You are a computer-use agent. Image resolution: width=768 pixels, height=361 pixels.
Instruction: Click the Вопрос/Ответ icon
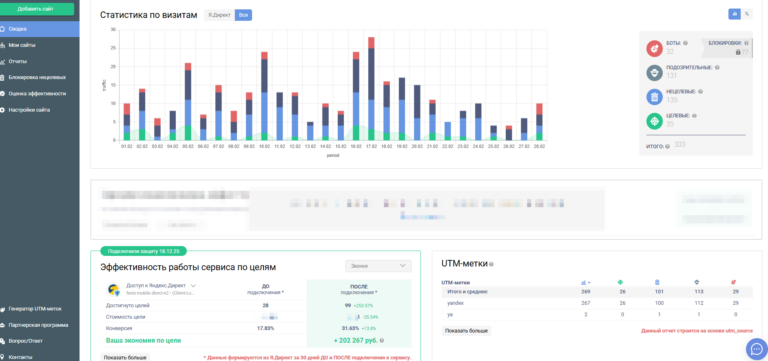coord(2,341)
